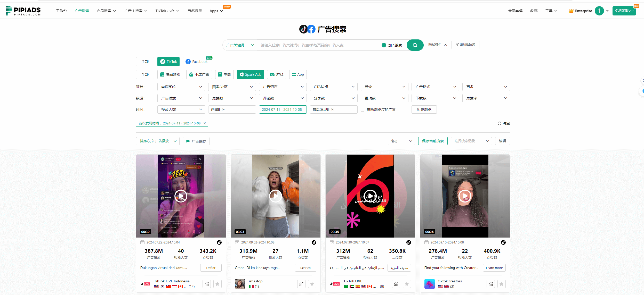This screenshot has height=295, width=644.
Task: Open analytics chart icon for ishastop ad
Action: coord(301,284)
